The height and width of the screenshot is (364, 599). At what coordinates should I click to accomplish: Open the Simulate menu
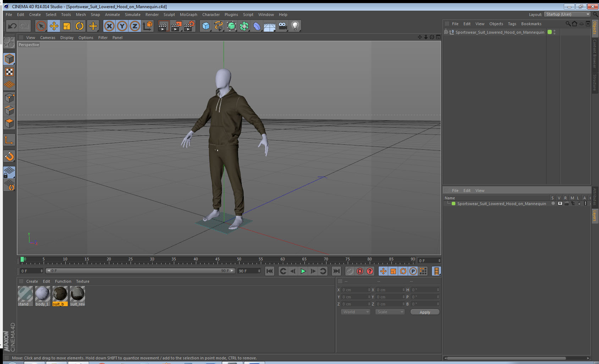(x=133, y=15)
